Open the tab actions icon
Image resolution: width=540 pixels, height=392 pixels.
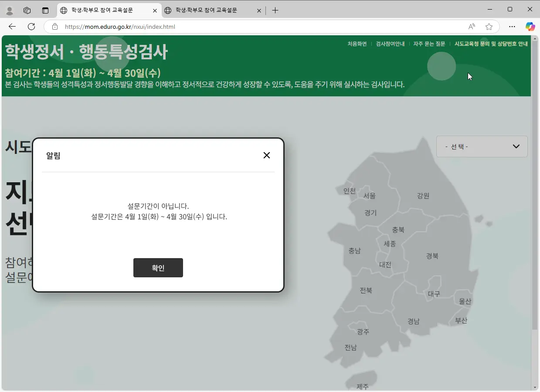point(45,10)
